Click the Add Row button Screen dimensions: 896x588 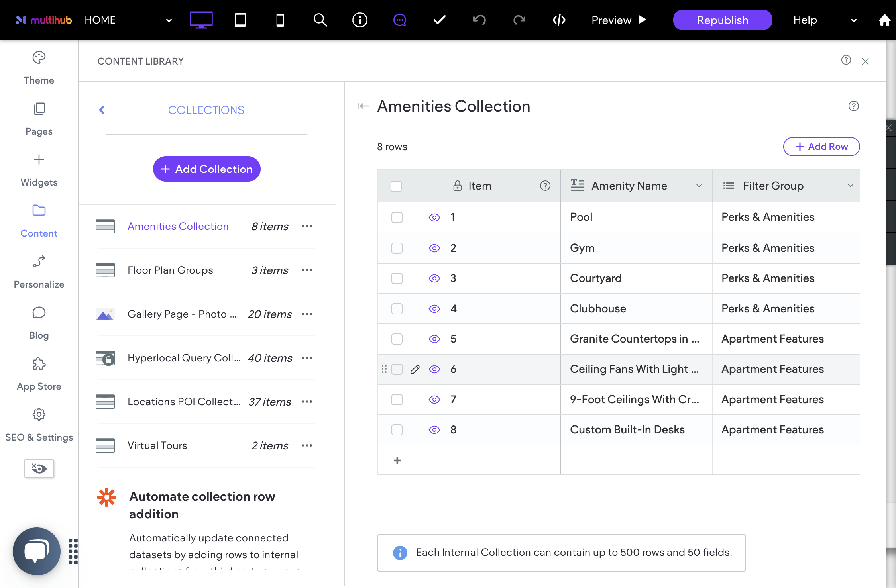pos(821,147)
